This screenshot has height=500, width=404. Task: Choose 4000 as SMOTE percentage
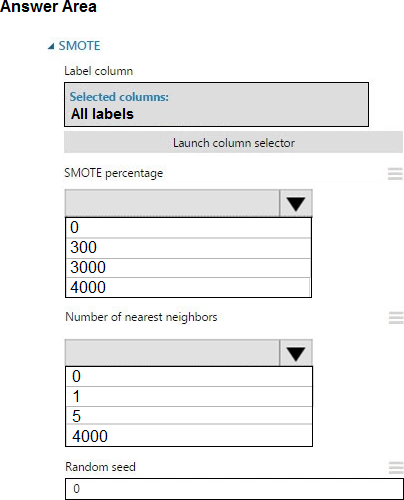[x=188, y=287]
